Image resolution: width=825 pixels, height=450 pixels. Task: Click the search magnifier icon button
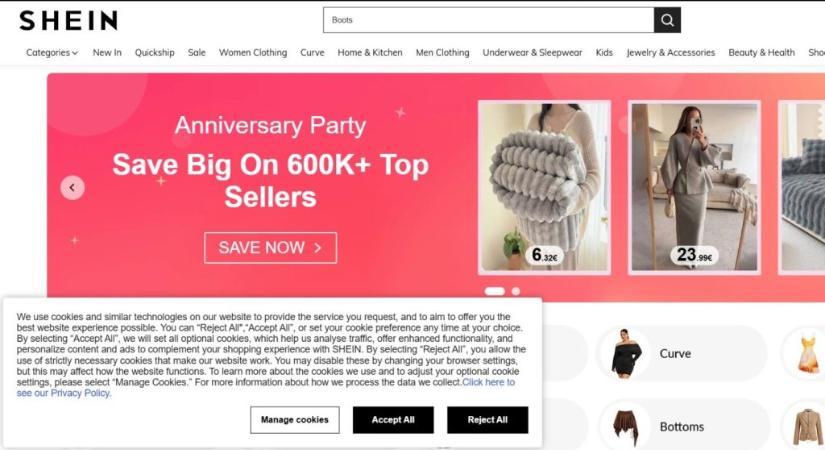[x=667, y=20]
